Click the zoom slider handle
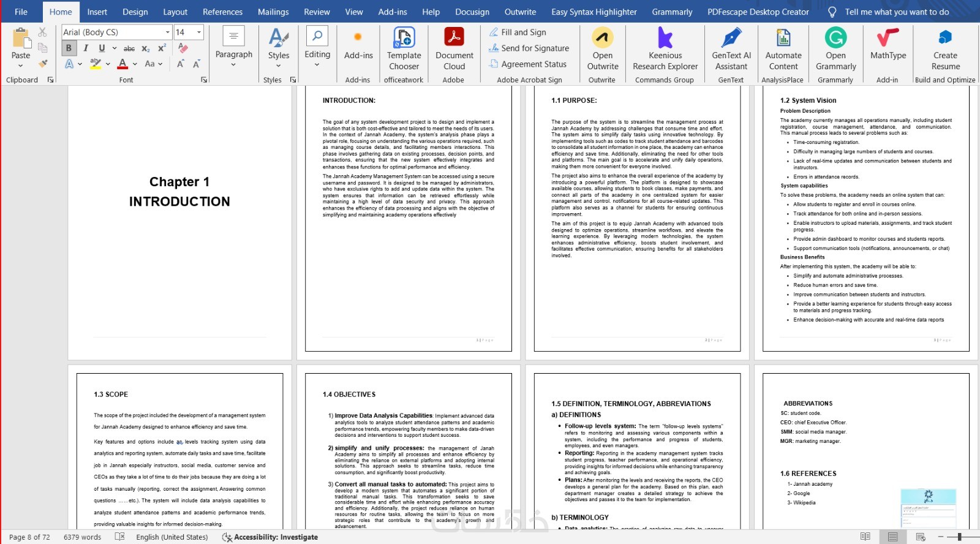Viewport: 980px width, 544px height. pos(959,537)
